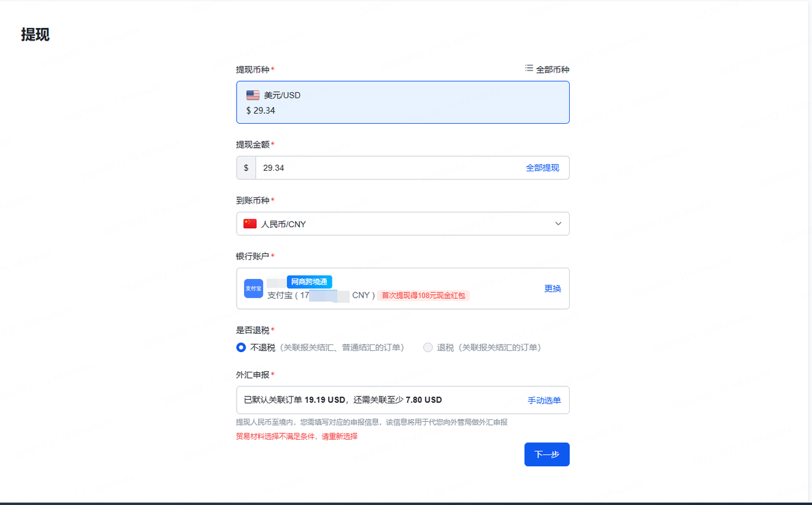Expand the chevron arrow of 到账币种
This screenshot has height=505, width=812.
tap(558, 224)
